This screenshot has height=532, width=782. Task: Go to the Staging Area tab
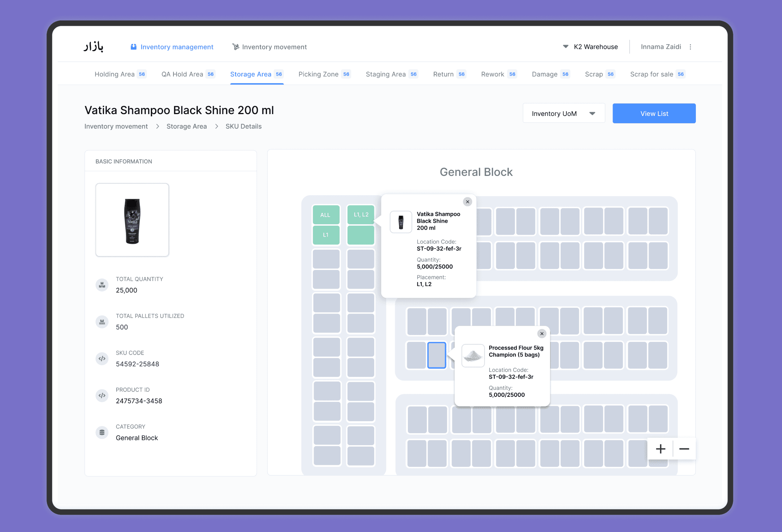click(392, 74)
